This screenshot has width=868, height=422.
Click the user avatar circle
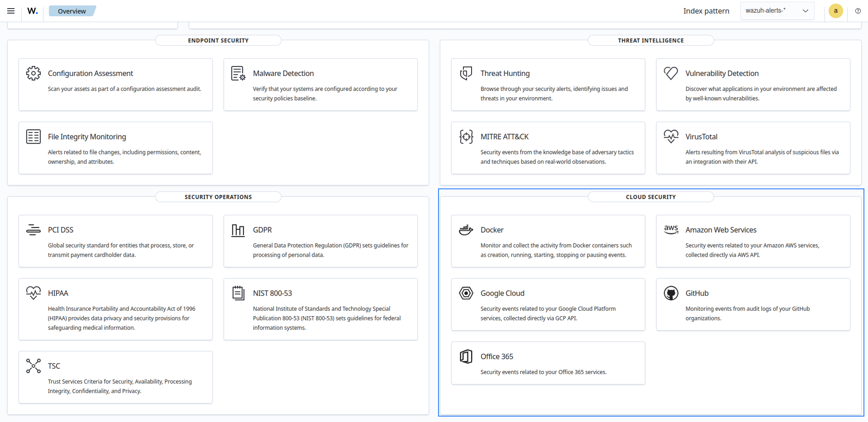coord(835,11)
